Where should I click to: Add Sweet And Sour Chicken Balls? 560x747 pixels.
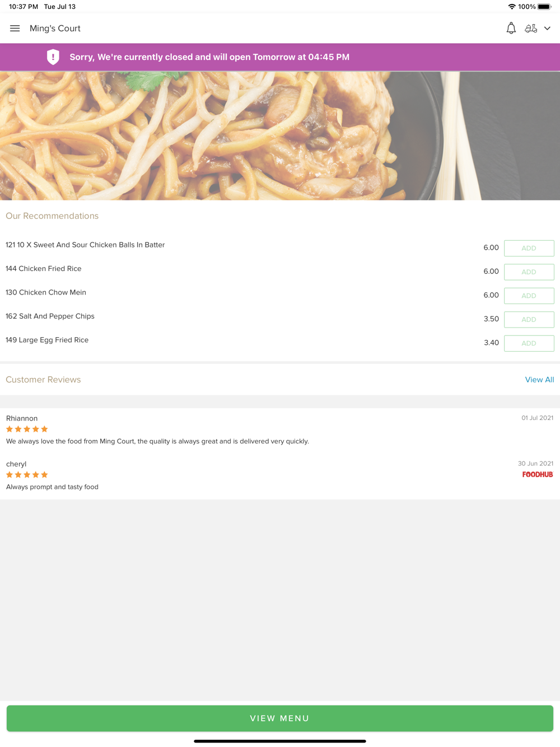pos(529,248)
